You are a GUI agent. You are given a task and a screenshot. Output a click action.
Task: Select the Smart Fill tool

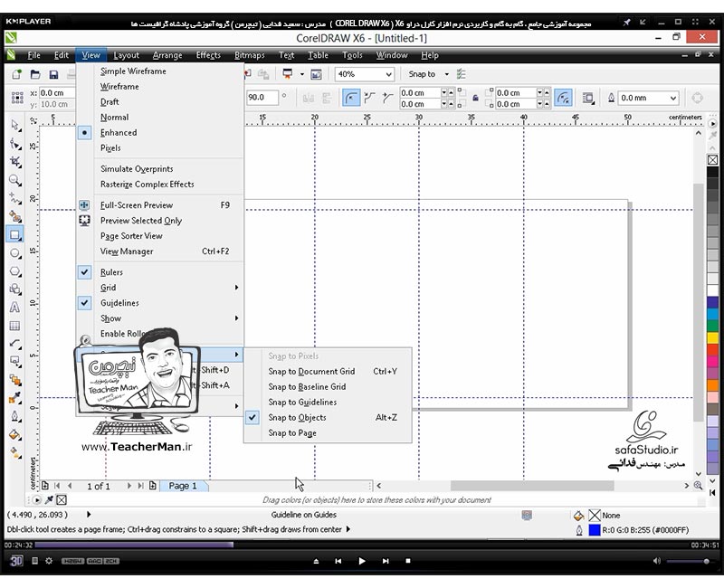(x=15, y=216)
